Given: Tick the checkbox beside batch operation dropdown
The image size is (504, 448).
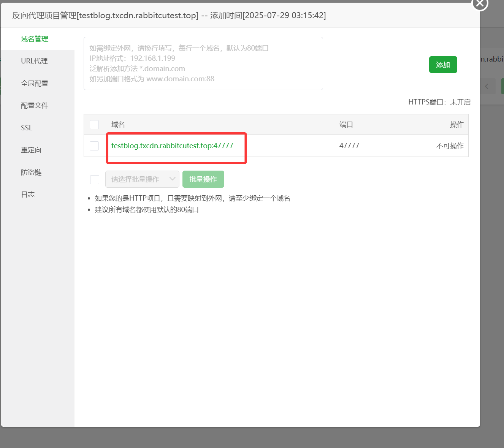Looking at the screenshot, I should (95, 179).
